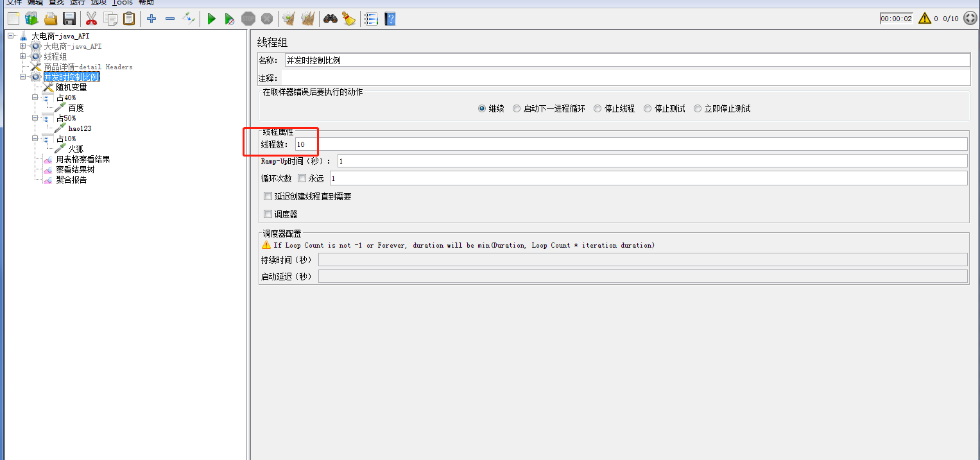The width and height of the screenshot is (980, 460).
Task: Start the test with green play icon
Action: tap(211, 19)
